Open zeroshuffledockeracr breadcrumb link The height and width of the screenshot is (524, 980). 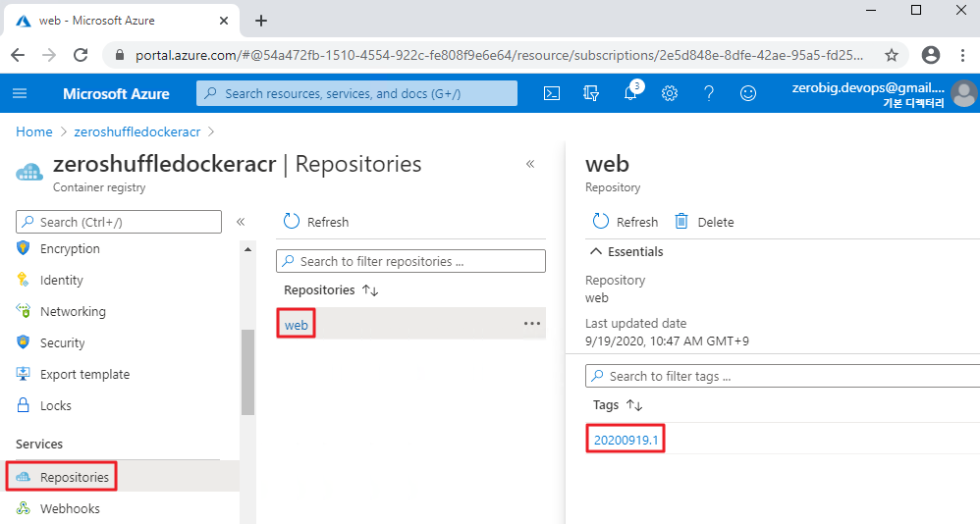136,131
